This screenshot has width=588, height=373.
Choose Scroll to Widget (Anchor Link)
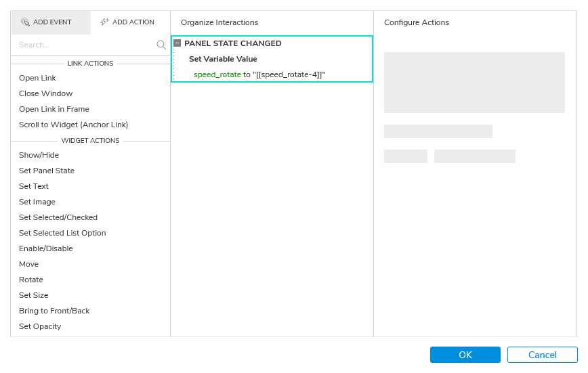coord(73,125)
